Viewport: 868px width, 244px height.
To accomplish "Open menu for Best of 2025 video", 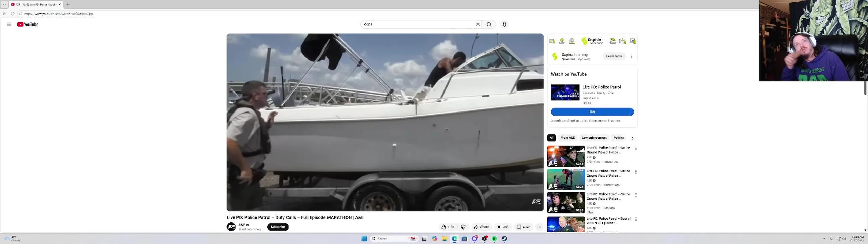I will [636, 219].
